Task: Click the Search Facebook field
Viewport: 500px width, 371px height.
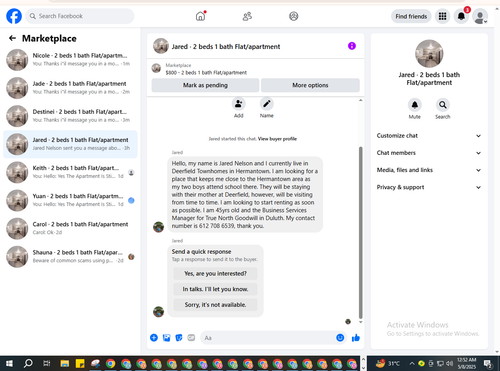Action: (x=80, y=16)
